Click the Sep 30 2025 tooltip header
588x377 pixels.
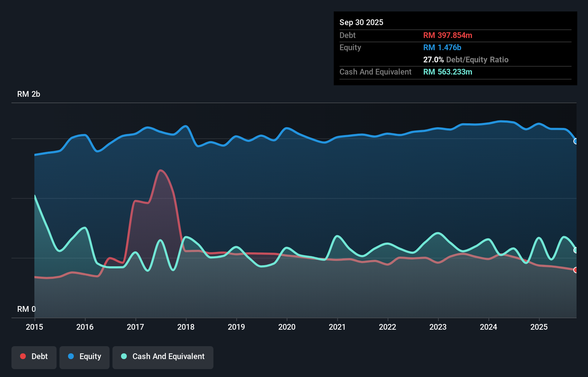pos(361,22)
